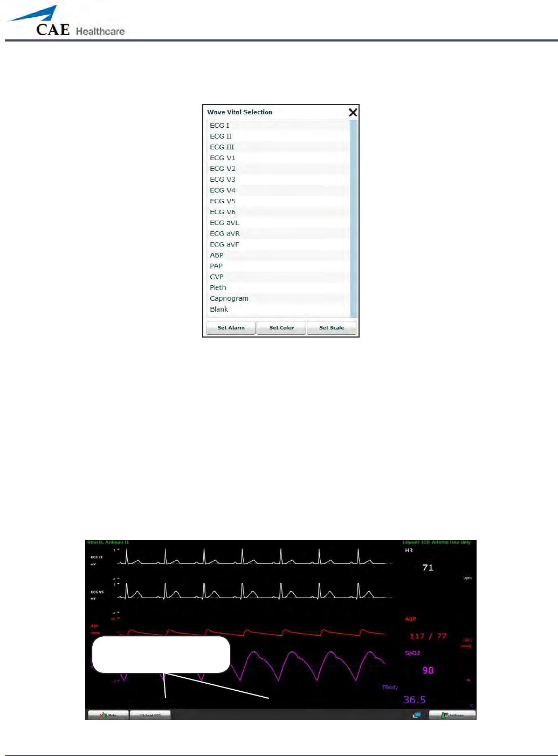Select ECG II from the list
558x756 pixels.
[278, 136]
